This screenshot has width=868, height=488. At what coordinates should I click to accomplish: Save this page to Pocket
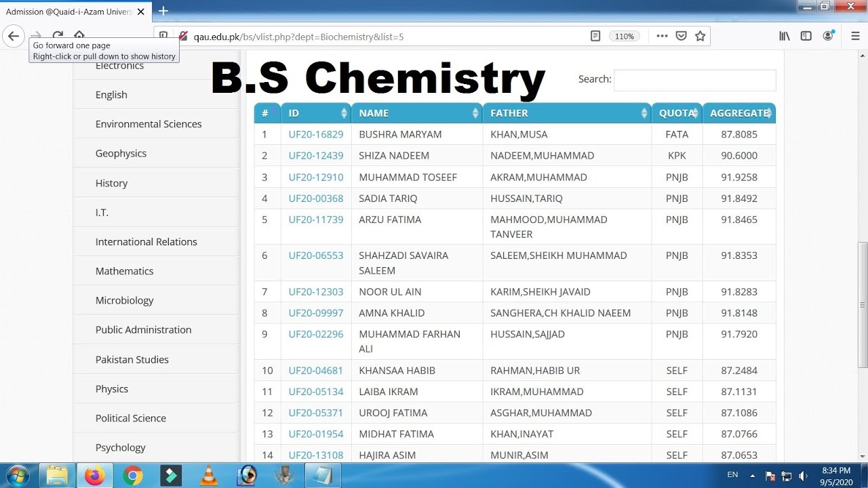point(682,36)
